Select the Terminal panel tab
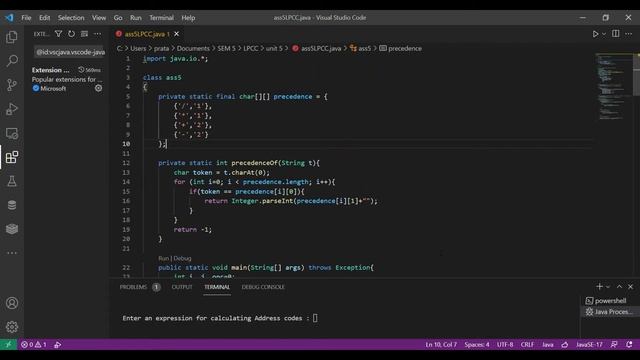The image size is (640, 360). pos(217,287)
